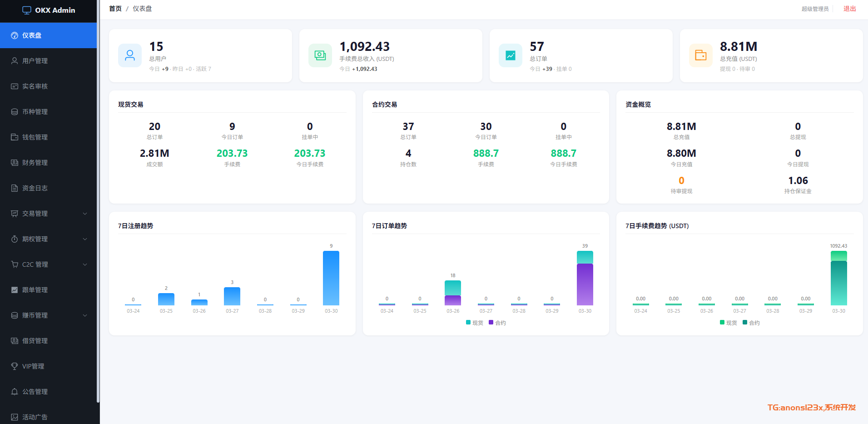This screenshot has width=868, height=424.
Task: Open the 实名审核 menu item
Action: click(x=35, y=86)
